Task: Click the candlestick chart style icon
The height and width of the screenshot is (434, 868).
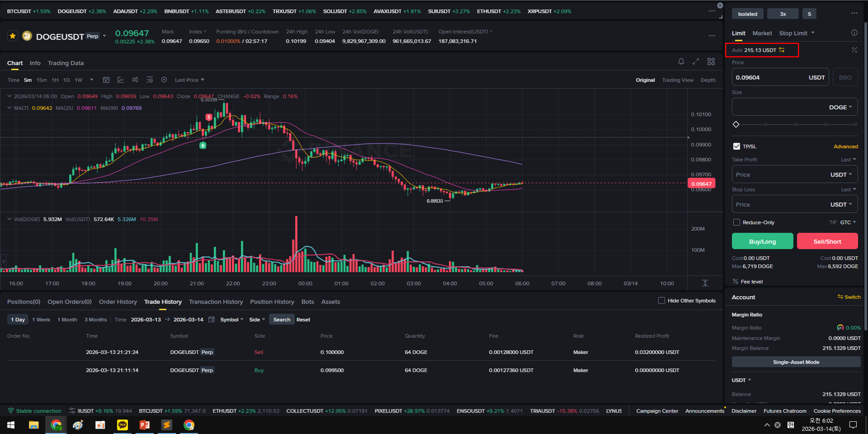Action: [x=135, y=80]
